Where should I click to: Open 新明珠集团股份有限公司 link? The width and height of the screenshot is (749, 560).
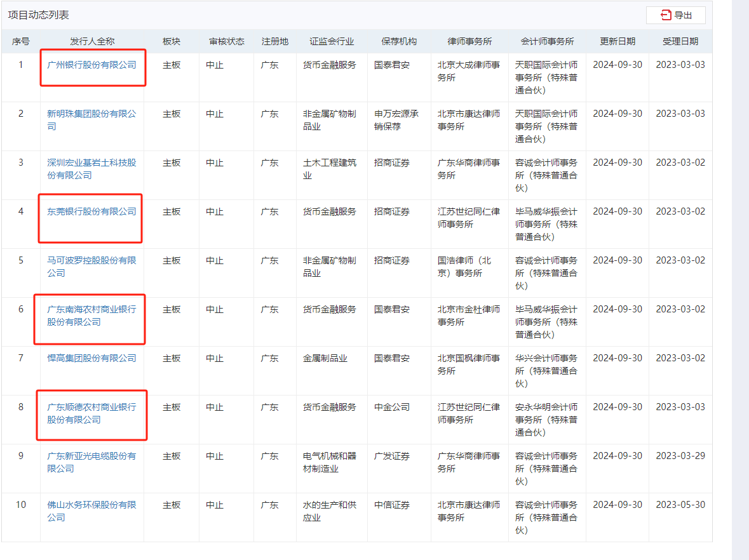[91, 120]
